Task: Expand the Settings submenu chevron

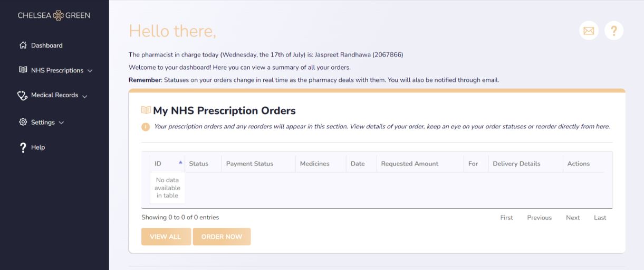Action: click(61, 123)
